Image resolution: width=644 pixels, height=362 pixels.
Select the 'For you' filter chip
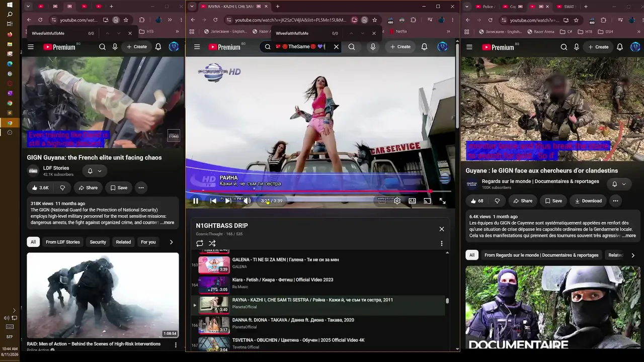(x=148, y=242)
